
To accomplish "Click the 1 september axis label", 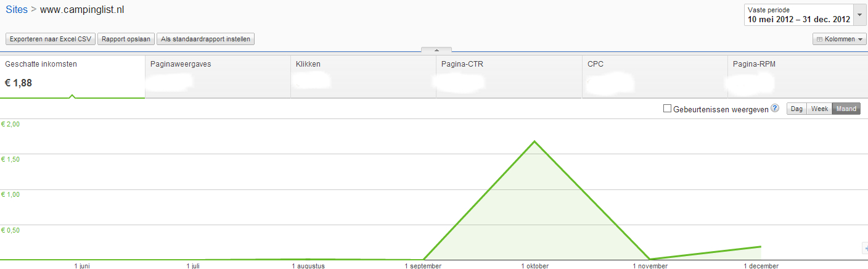I will point(423,266).
